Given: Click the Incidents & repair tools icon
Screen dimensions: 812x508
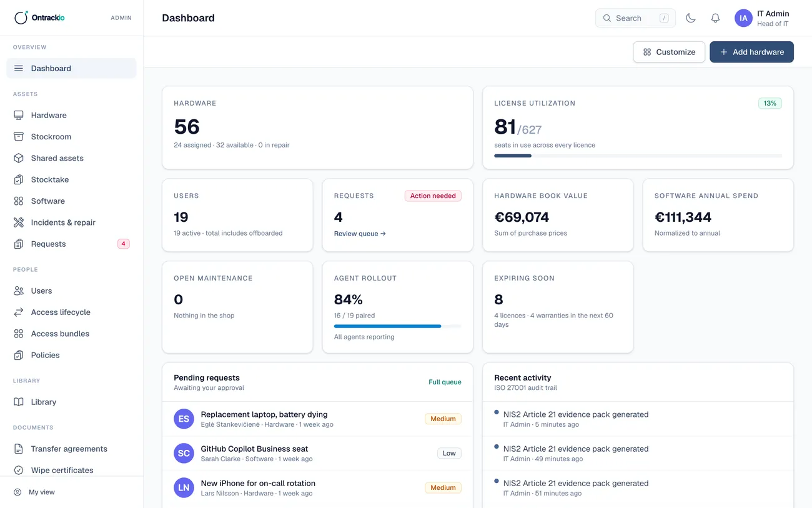Looking at the screenshot, I should [x=19, y=222].
